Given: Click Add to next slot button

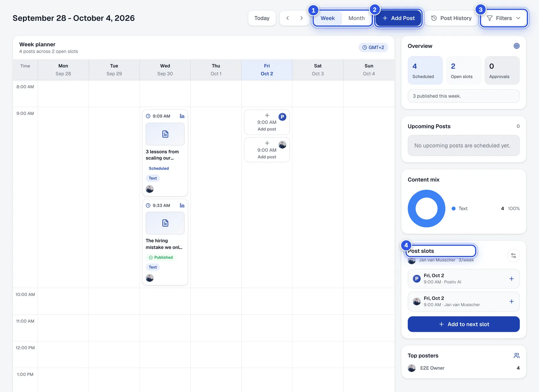Looking at the screenshot, I should coord(464,324).
